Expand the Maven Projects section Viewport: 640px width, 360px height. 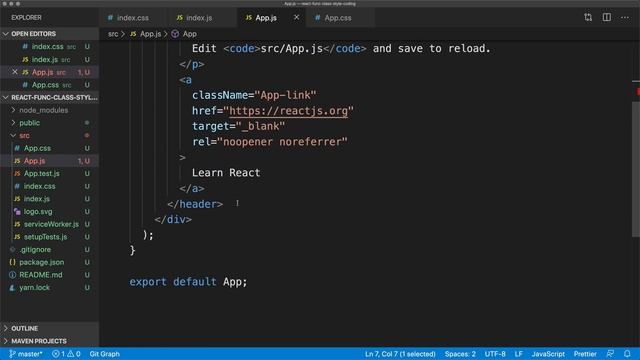click(49, 341)
